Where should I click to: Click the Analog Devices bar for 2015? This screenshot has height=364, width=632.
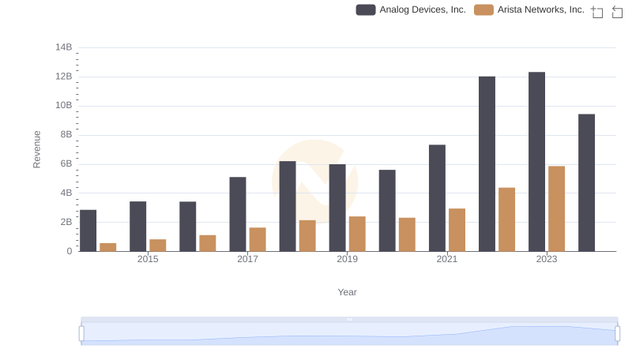(137, 227)
